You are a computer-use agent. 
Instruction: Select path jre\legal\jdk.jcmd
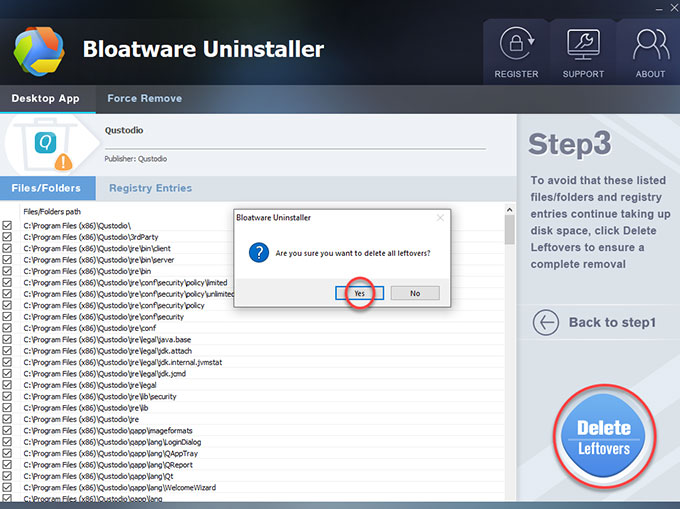click(x=105, y=373)
